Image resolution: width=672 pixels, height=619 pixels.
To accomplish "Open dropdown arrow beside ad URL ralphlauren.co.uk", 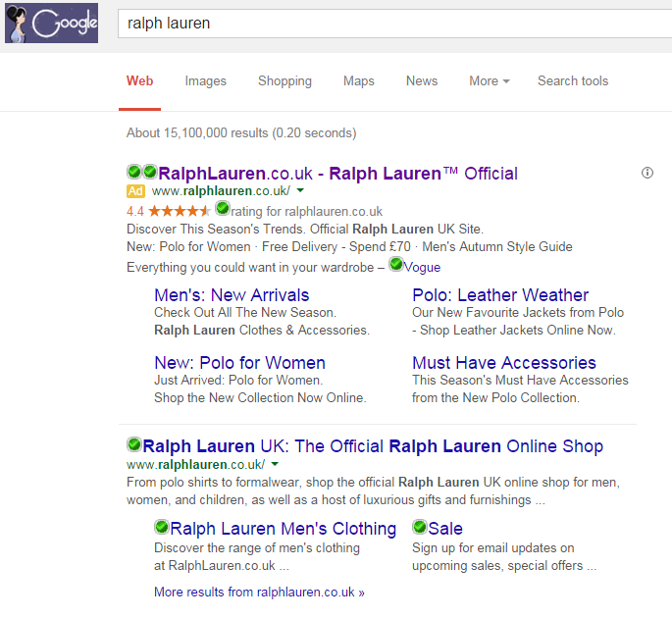I will [x=300, y=190].
